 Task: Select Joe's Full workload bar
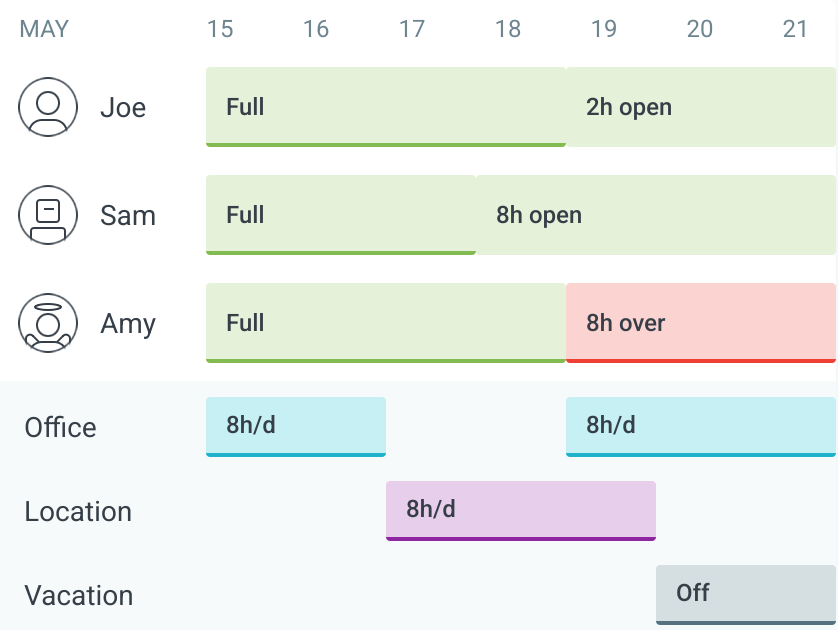point(386,107)
